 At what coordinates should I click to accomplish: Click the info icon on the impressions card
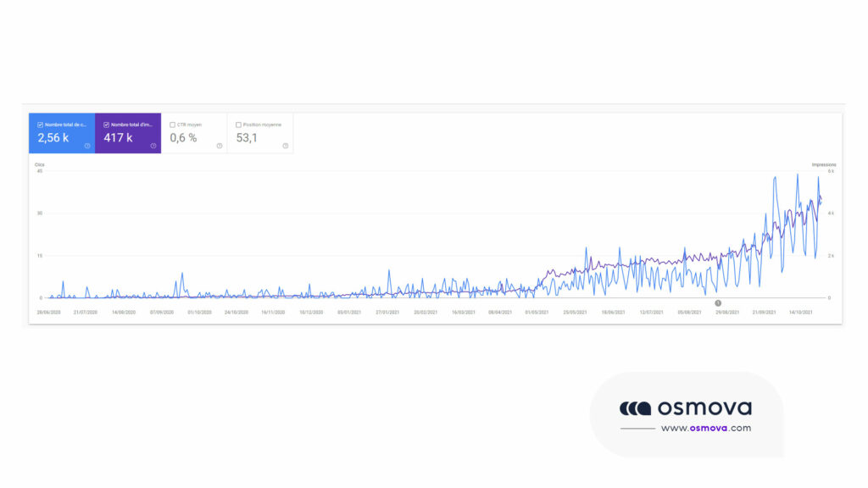pos(153,145)
